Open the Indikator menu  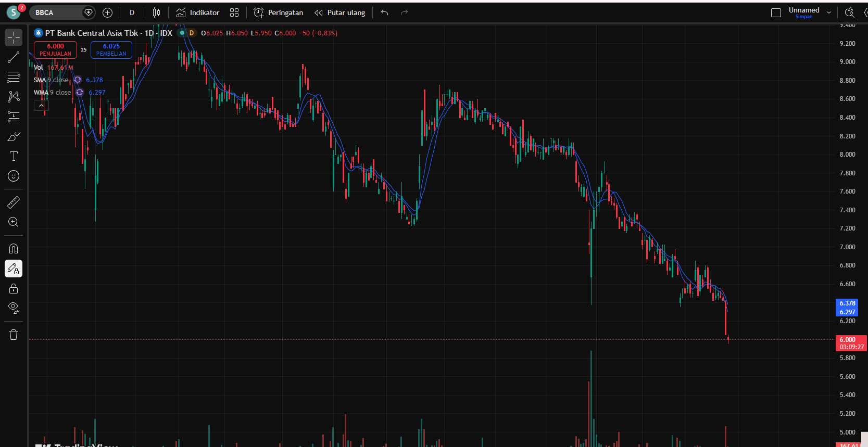tap(198, 12)
